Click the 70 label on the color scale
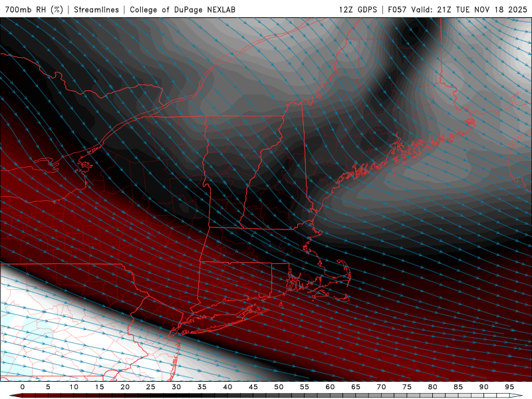 tap(381, 387)
